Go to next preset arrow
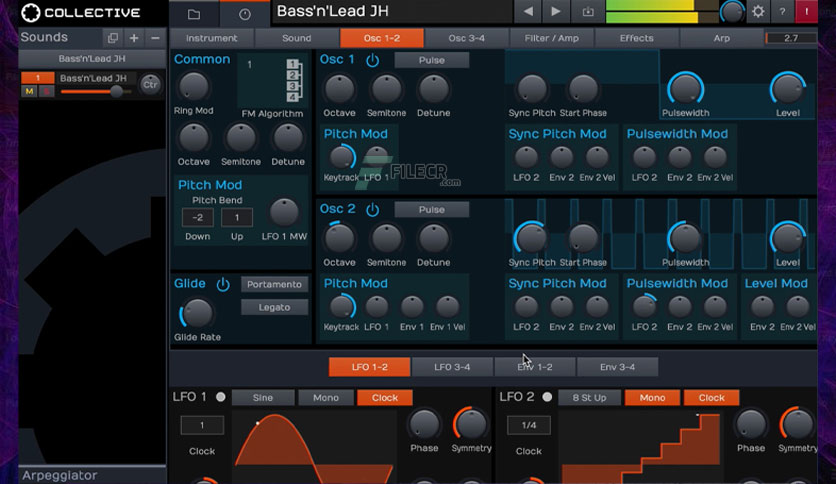The image size is (836, 484). pos(556,11)
